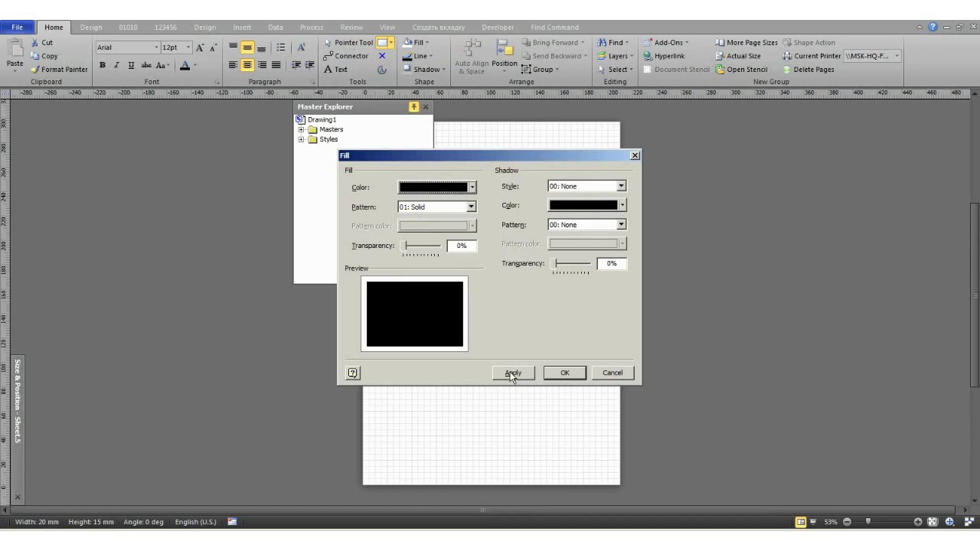The height and width of the screenshot is (551, 980).
Task: Open the Fill menu in Shape group
Action: 416,43
